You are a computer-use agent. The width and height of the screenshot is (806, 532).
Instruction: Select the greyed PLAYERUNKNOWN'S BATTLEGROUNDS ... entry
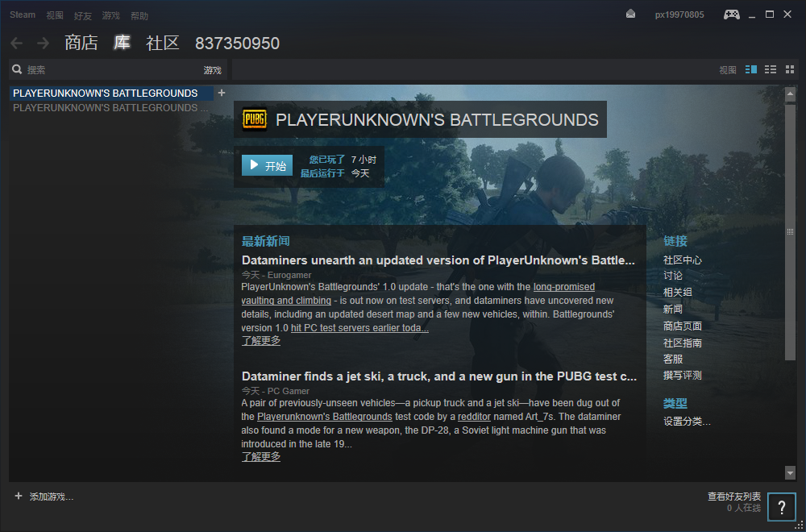click(x=111, y=107)
